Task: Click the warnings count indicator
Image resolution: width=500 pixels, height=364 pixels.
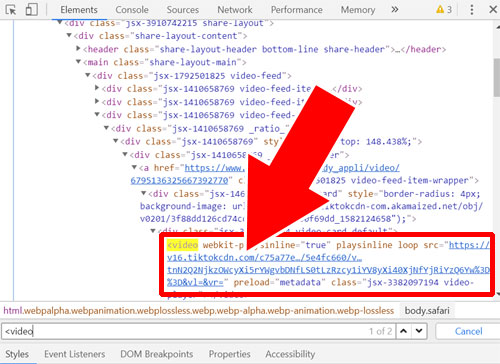Action: (x=444, y=9)
